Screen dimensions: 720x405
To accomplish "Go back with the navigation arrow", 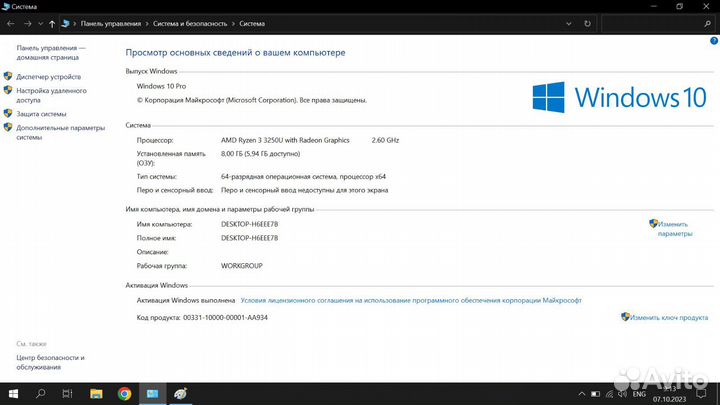I will pyautogui.click(x=11, y=23).
